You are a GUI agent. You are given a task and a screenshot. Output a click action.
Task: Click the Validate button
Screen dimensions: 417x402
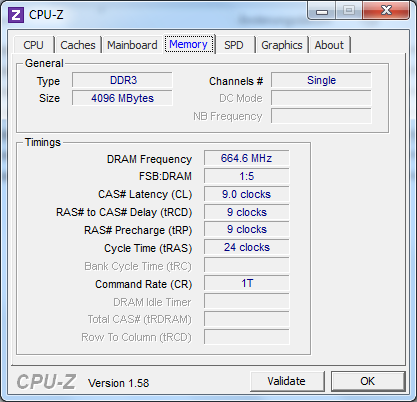click(287, 381)
